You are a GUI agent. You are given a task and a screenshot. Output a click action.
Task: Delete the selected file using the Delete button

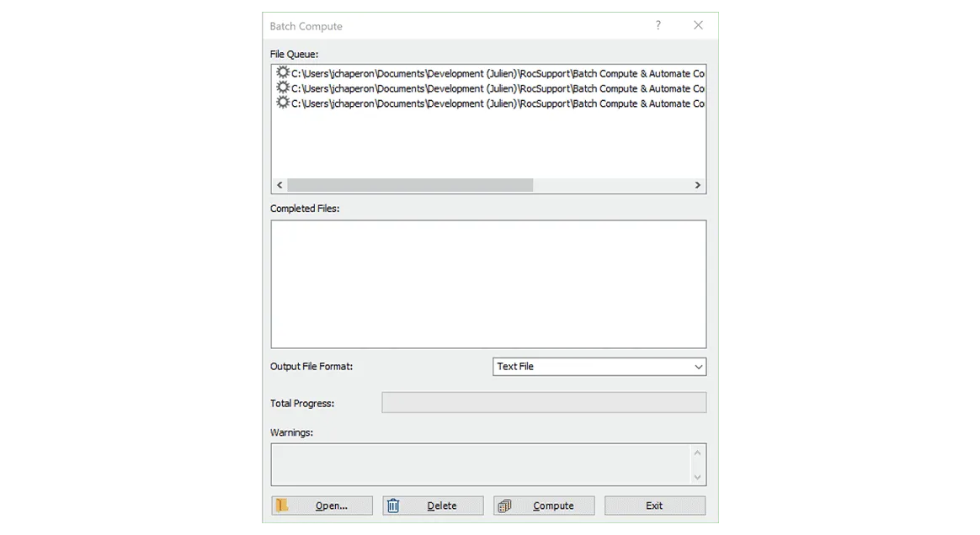433,505
